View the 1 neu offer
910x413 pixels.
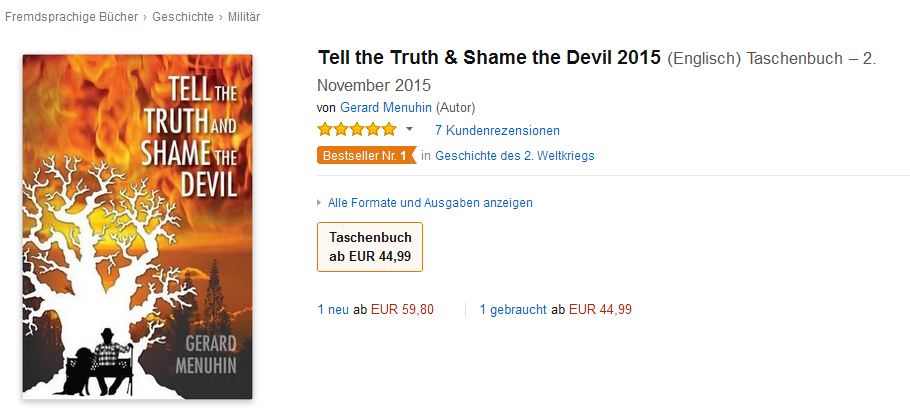333,310
